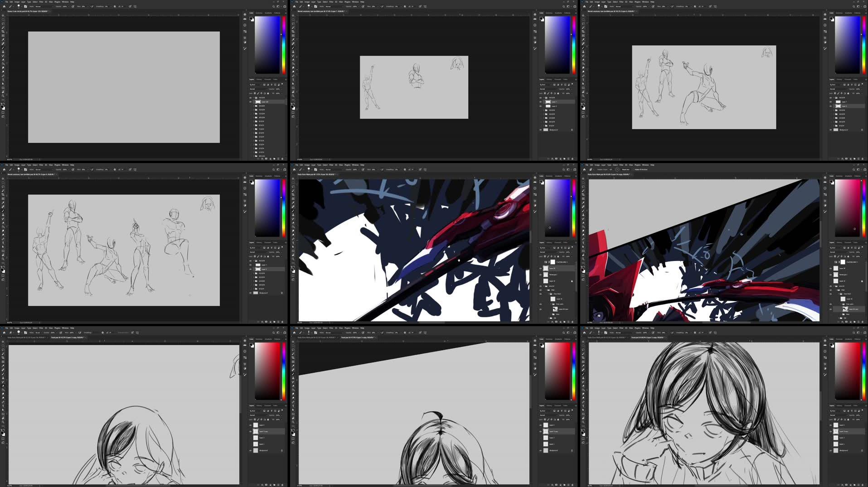The width and height of the screenshot is (868, 487).
Task: Expand the top layer group in top-left window
Action: [x=253, y=98]
